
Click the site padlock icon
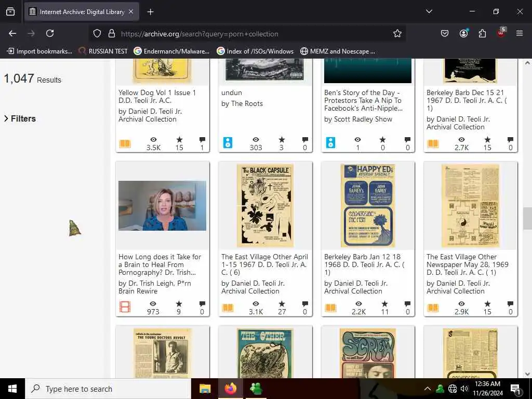point(112,33)
